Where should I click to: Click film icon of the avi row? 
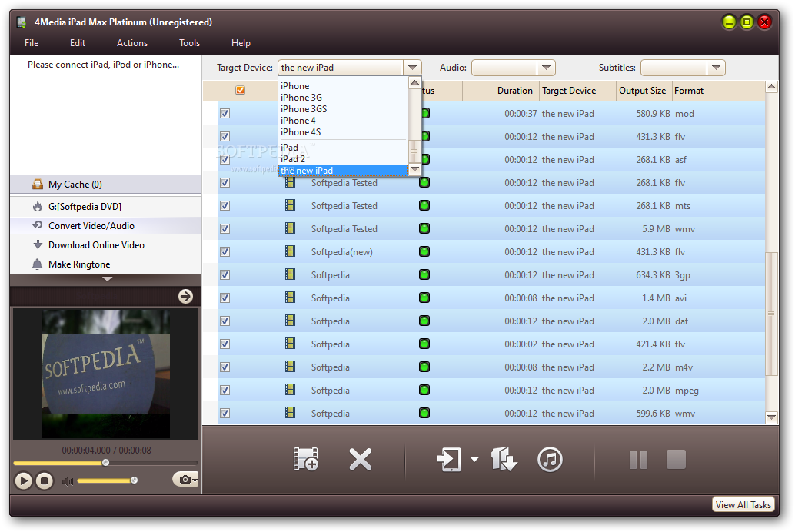tap(290, 298)
